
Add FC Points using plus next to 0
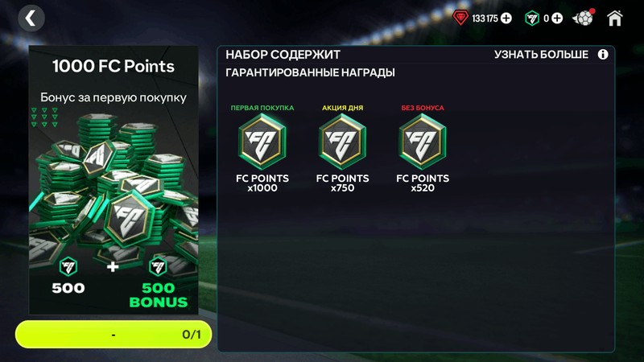click(x=557, y=19)
